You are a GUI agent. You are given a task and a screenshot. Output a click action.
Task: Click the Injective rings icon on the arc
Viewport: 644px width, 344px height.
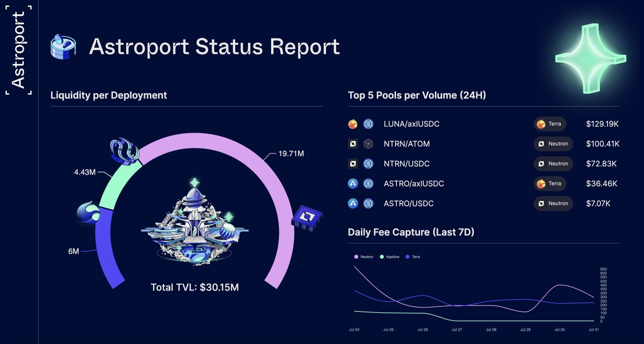124,151
